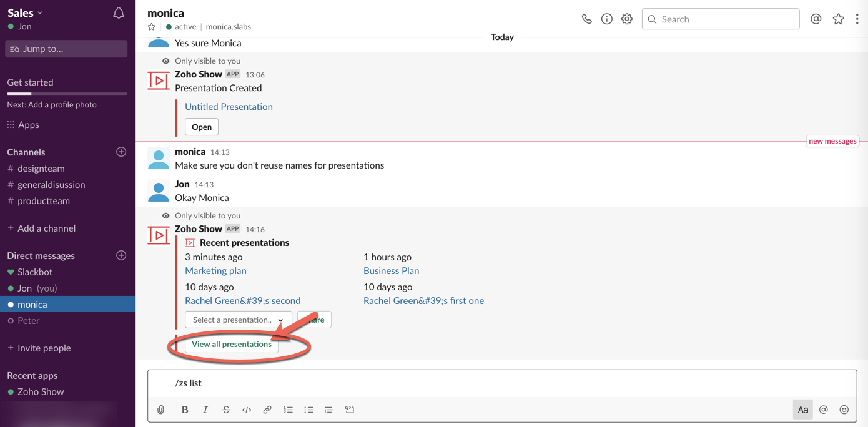Apply inline code formatting
Screen dimensions: 868x427
pos(247,410)
